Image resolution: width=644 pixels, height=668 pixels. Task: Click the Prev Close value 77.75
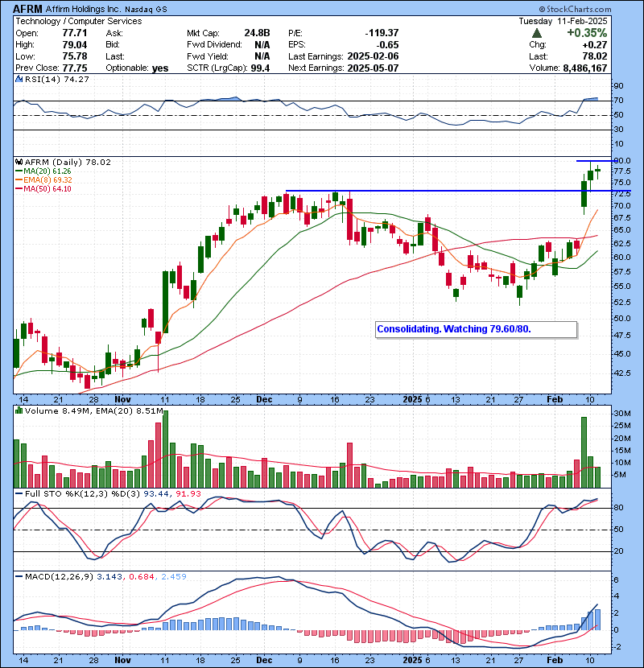pyautogui.click(x=75, y=68)
